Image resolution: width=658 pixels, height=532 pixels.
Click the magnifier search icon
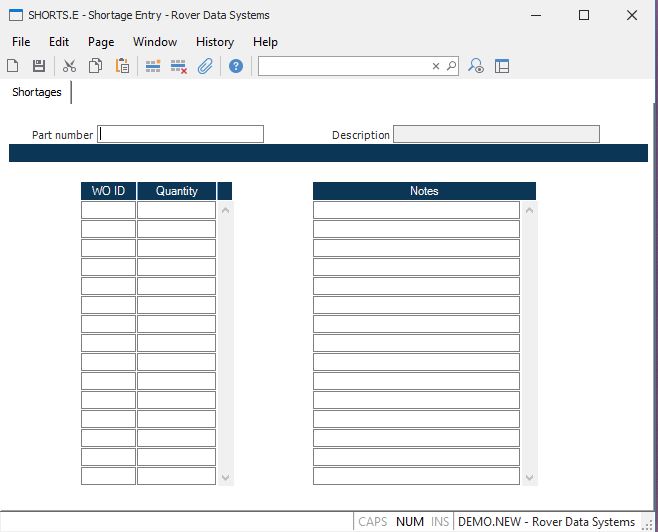[451, 66]
